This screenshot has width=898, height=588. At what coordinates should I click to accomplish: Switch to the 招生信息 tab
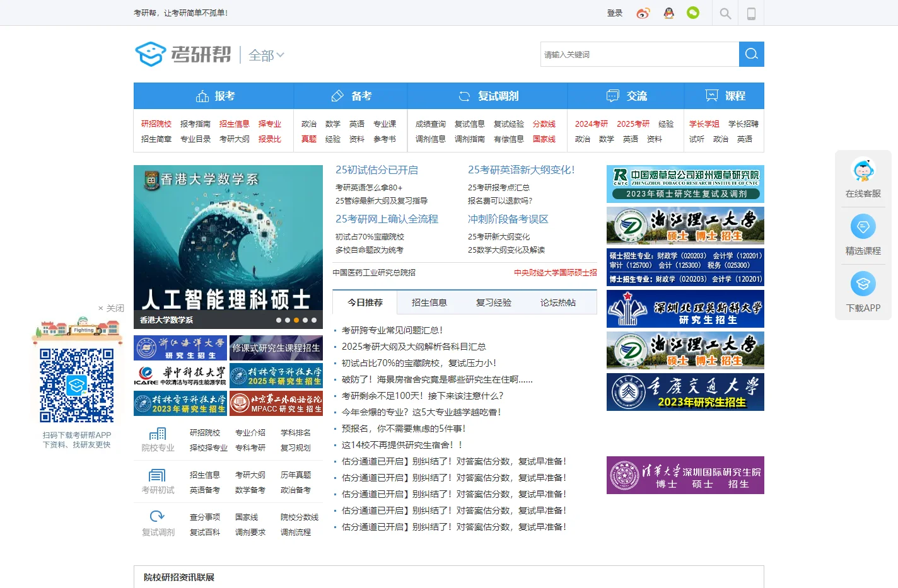(429, 303)
